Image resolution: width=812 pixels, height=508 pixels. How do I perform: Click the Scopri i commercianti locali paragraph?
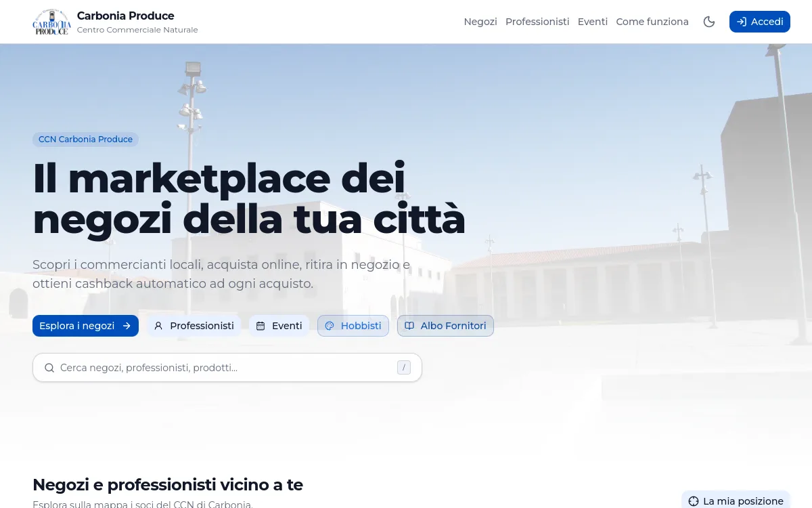221,274
